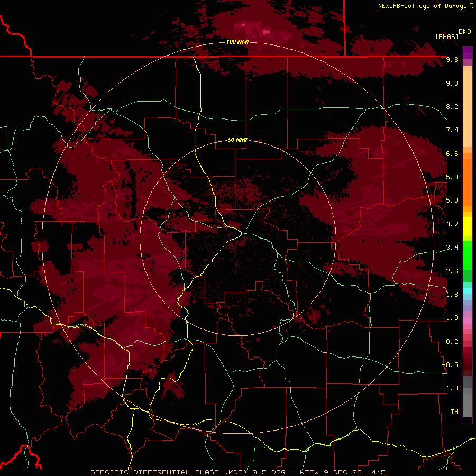Click the 9.8 value on the color scale
The image size is (476, 476).
(x=452, y=60)
